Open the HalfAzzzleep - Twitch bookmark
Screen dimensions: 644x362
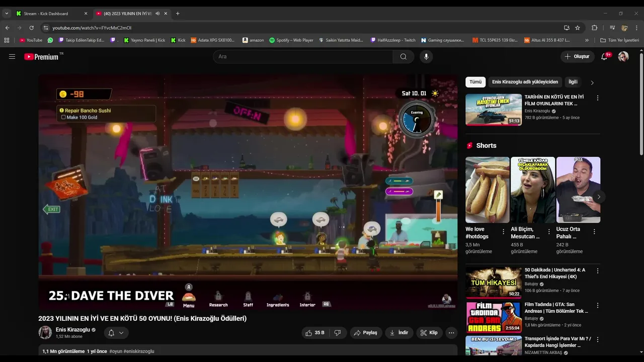[393, 40]
